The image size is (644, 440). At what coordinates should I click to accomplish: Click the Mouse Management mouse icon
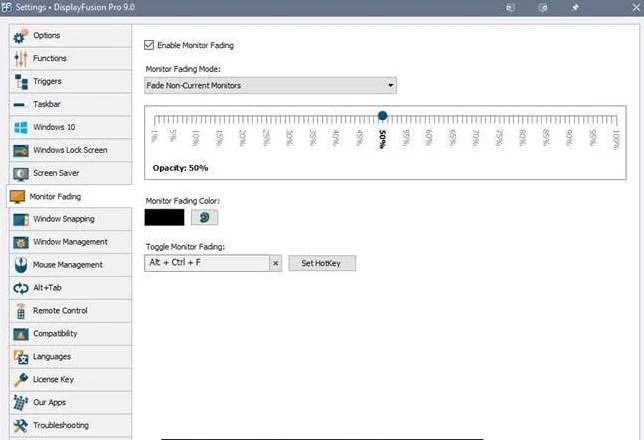pyautogui.click(x=21, y=265)
